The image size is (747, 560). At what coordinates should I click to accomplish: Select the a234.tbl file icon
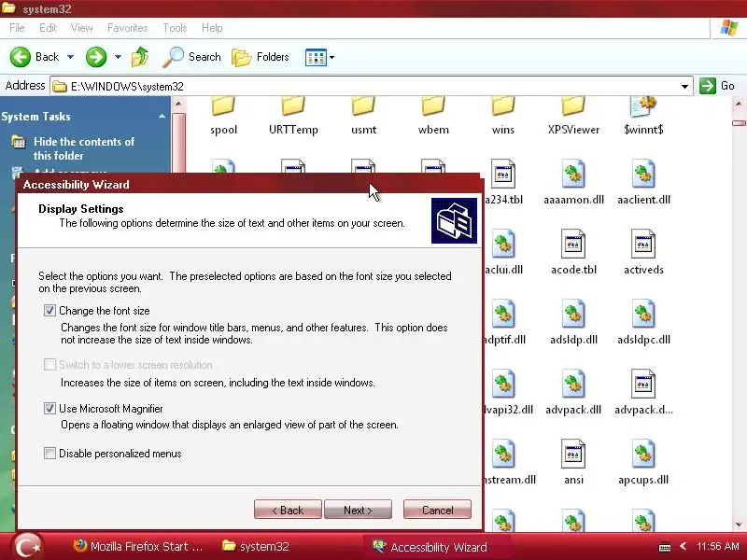point(503,174)
